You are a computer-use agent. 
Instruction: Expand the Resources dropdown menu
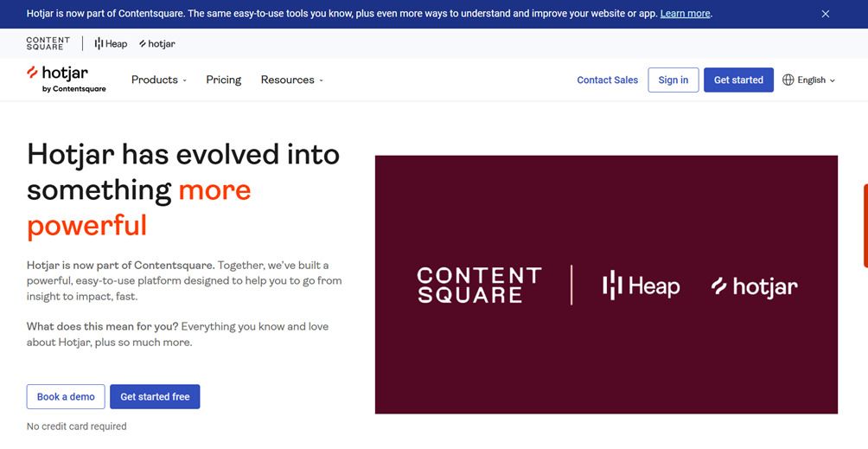point(291,80)
